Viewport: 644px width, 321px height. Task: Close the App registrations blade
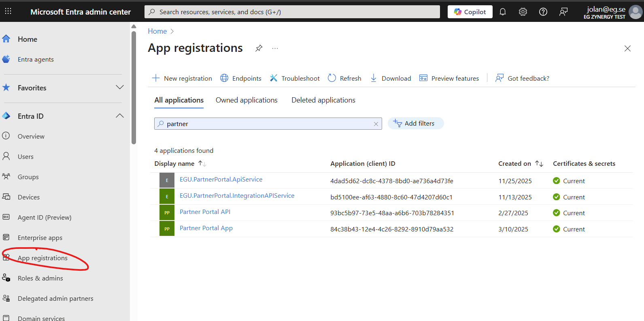pos(627,49)
